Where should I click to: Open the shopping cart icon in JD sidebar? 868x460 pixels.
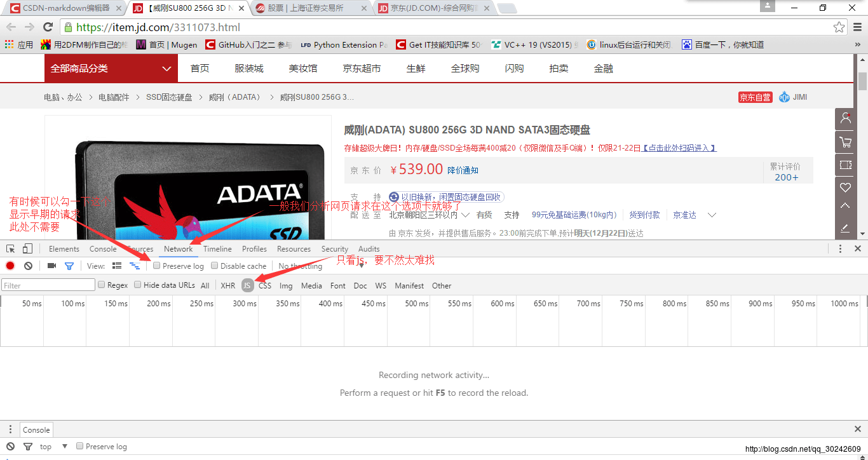[845, 142]
